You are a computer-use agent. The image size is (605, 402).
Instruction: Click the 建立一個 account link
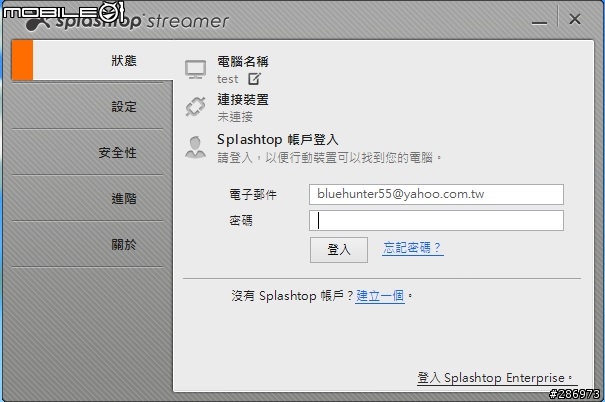[380, 296]
